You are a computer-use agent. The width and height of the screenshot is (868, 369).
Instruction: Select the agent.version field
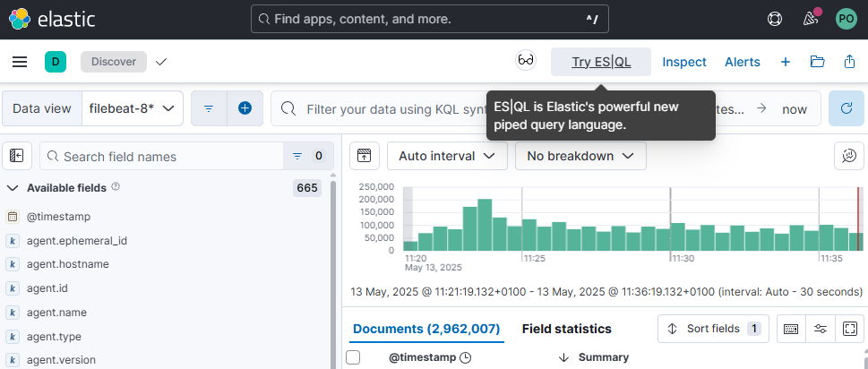click(x=61, y=360)
